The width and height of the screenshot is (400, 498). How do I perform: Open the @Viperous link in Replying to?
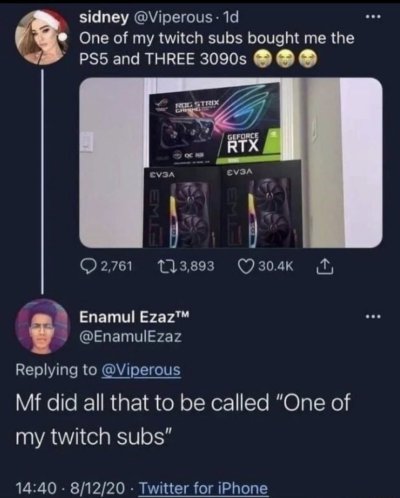click(141, 370)
